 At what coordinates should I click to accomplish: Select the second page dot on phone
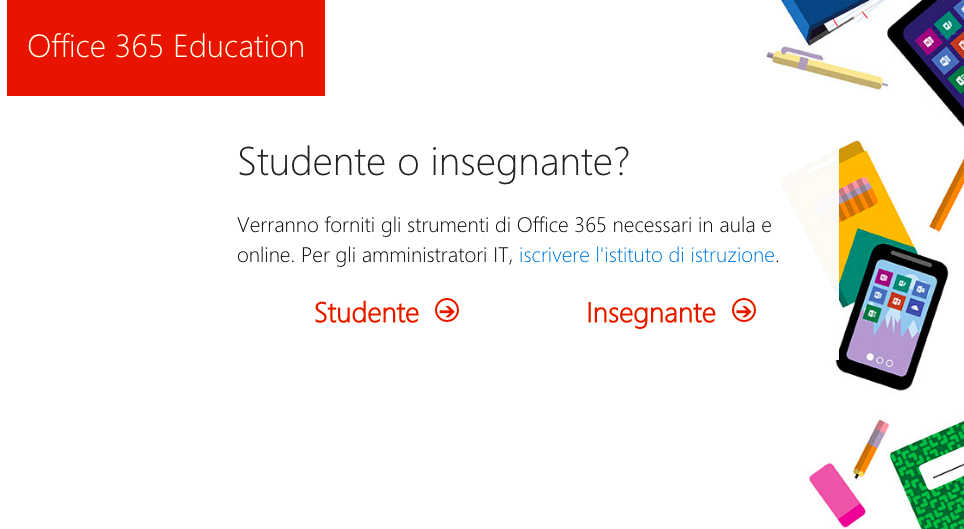(x=880, y=360)
